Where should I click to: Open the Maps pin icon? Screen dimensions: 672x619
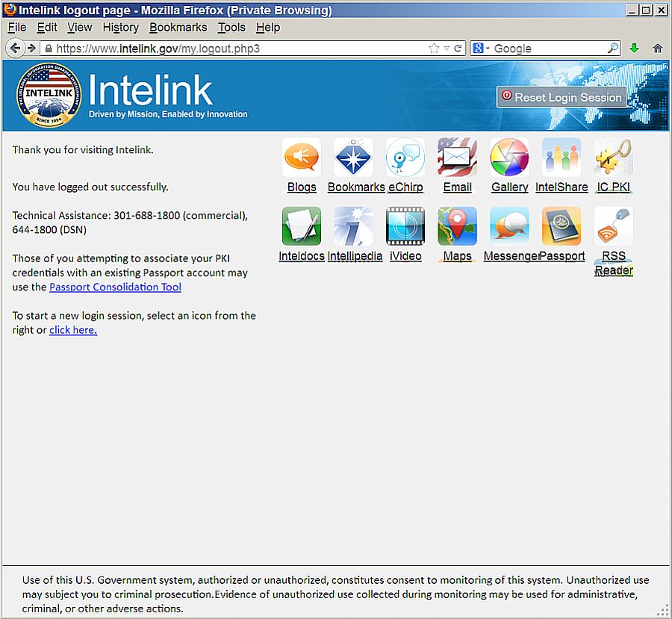pyautogui.click(x=457, y=226)
